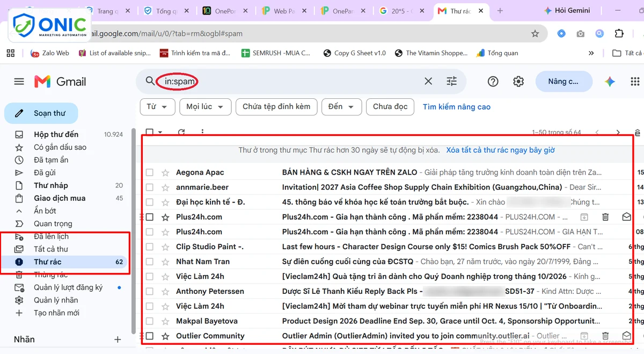
Task: Select the Outlier Community email checkbox
Action: [150, 336]
